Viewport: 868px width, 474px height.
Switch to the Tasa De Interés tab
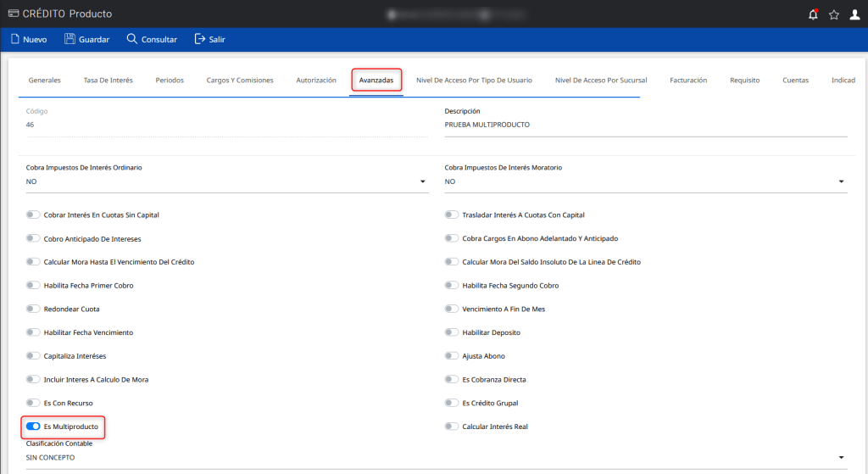108,81
